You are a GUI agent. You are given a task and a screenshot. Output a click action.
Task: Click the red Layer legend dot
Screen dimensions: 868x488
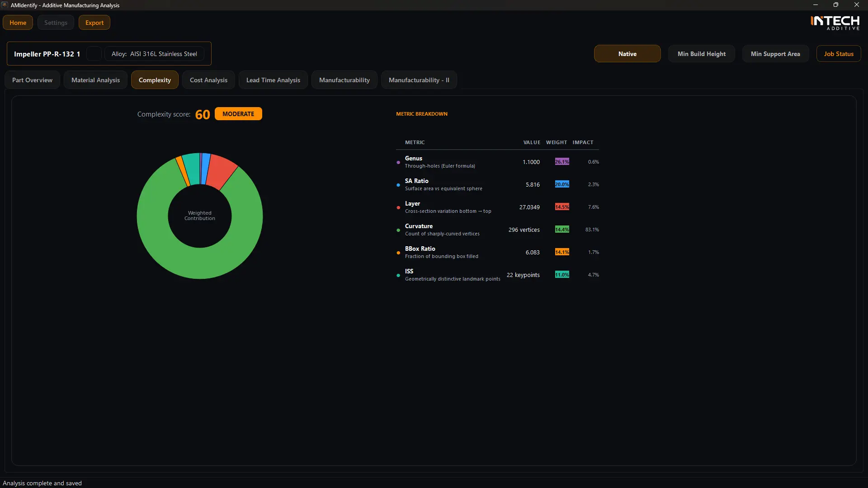(398, 207)
